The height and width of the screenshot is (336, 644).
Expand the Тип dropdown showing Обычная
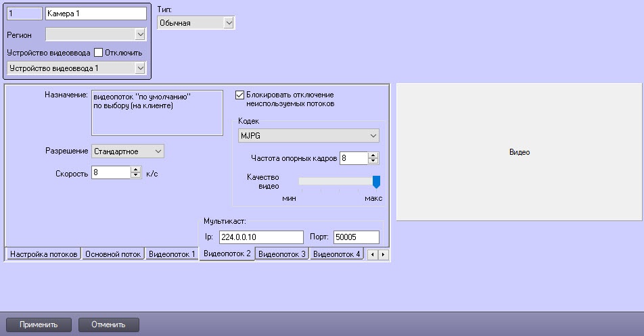click(229, 23)
